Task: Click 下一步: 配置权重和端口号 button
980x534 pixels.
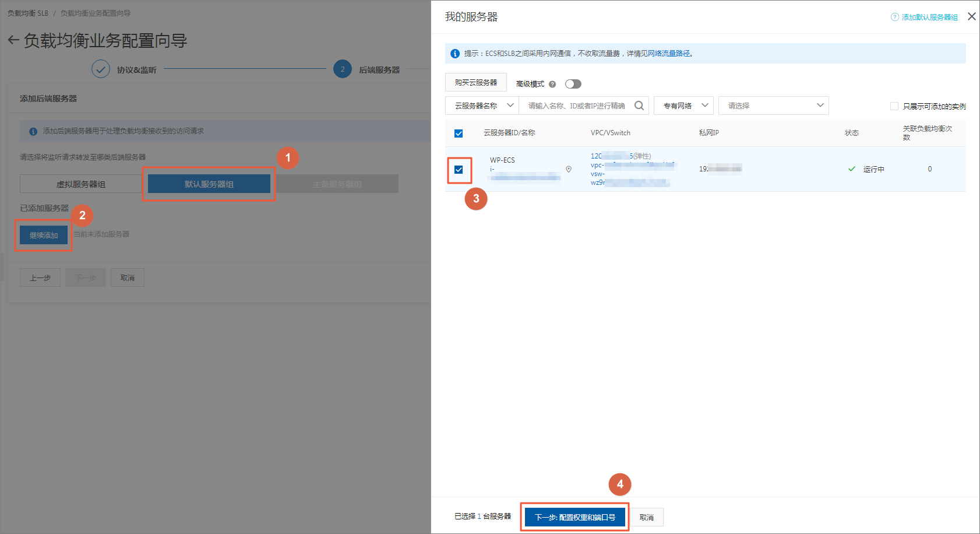Action: pyautogui.click(x=575, y=517)
